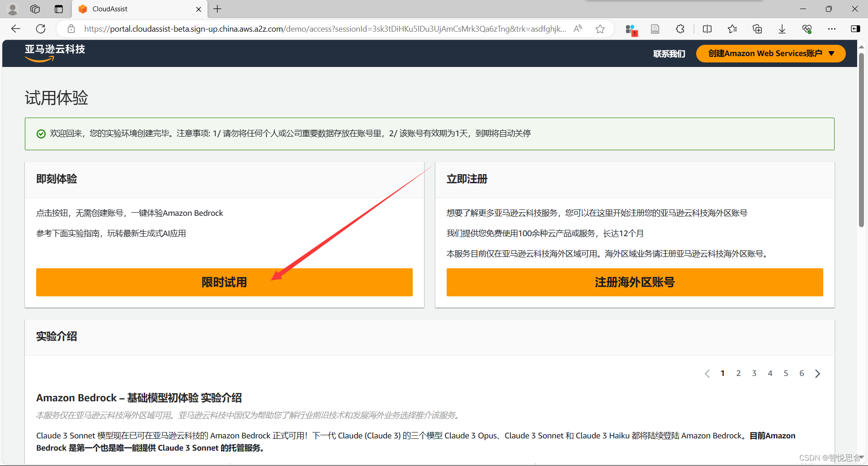Reload the page with the refresh icon
The image size is (868, 466).
point(41,29)
